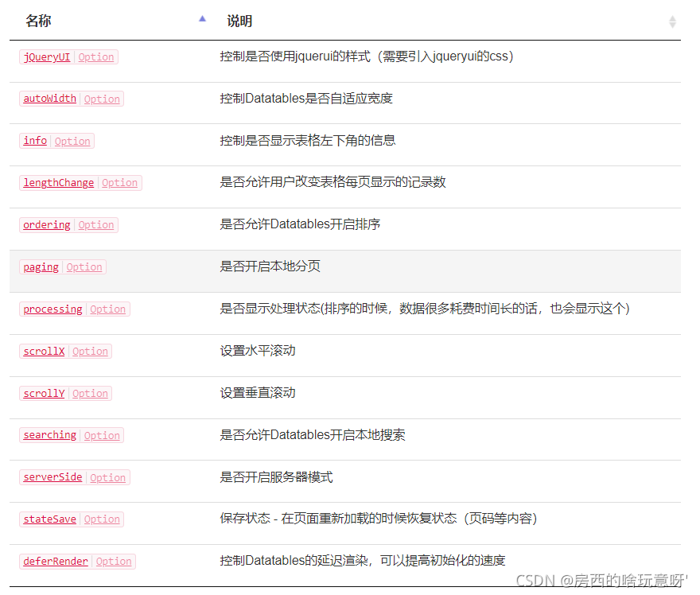Sort by the 说明 column sort arrows
700x595 pixels.
pos(672,21)
